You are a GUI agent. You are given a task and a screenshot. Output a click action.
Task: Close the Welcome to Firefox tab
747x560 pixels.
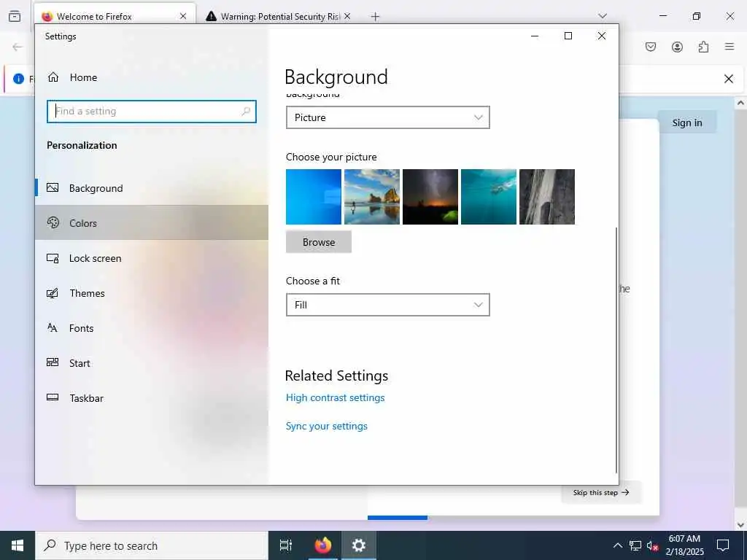pos(183,16)
